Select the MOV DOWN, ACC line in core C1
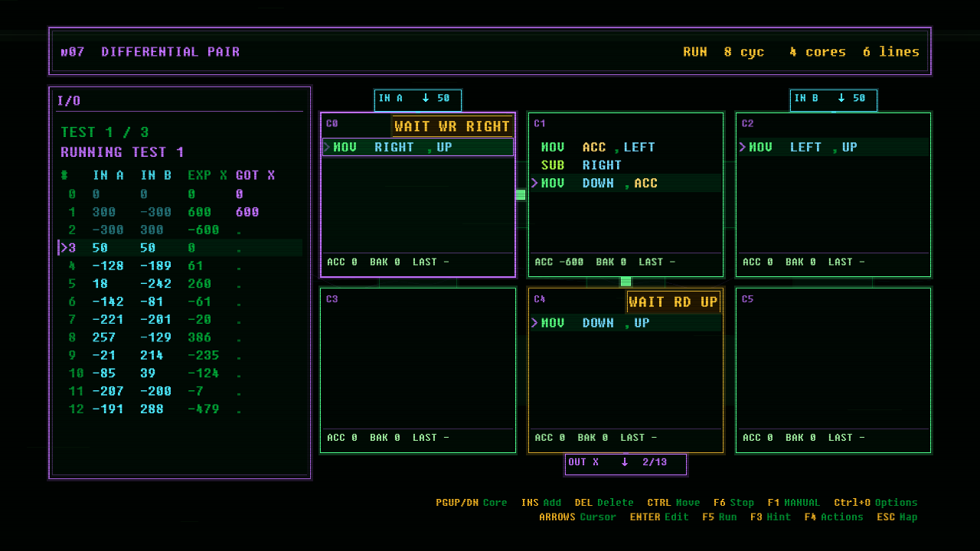The height and width of the screenshot is (551, 980). pyautogui.click(x=626, y=183)
